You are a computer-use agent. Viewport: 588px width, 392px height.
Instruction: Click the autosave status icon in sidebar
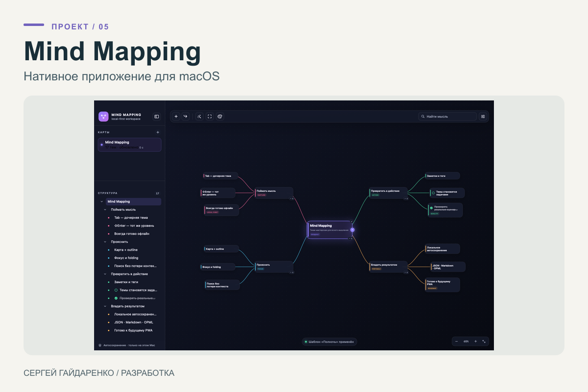click(100, 345)
